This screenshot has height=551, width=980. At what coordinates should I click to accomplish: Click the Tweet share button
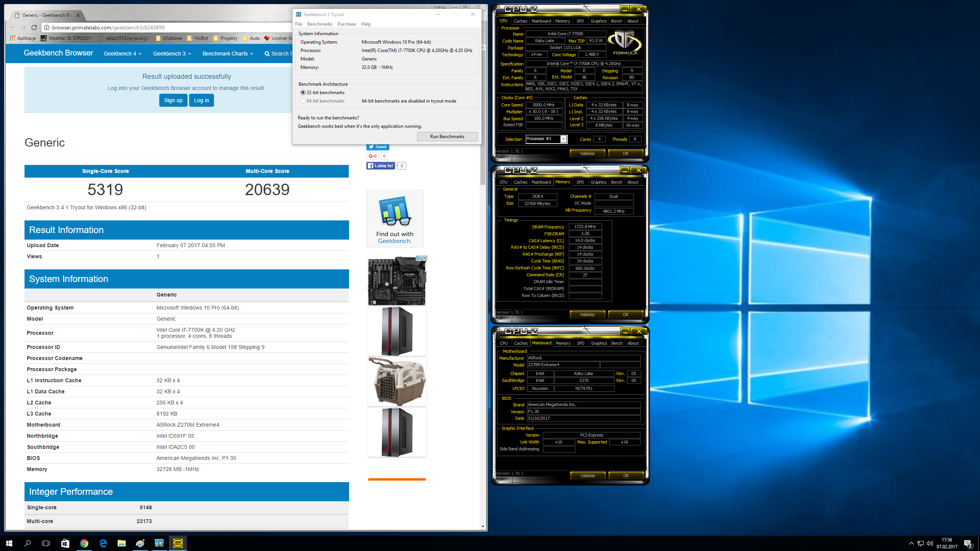pos(377,147)
